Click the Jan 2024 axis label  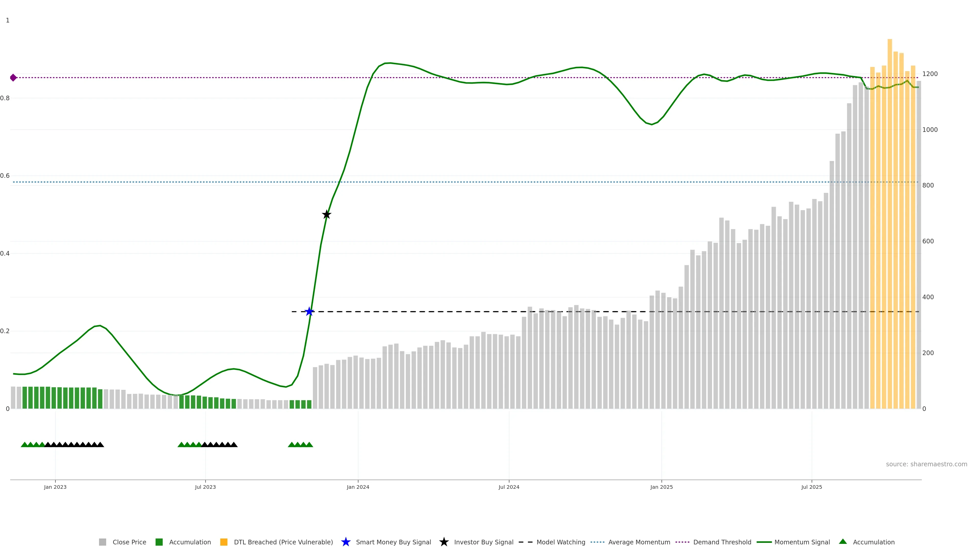click(358, 487)
